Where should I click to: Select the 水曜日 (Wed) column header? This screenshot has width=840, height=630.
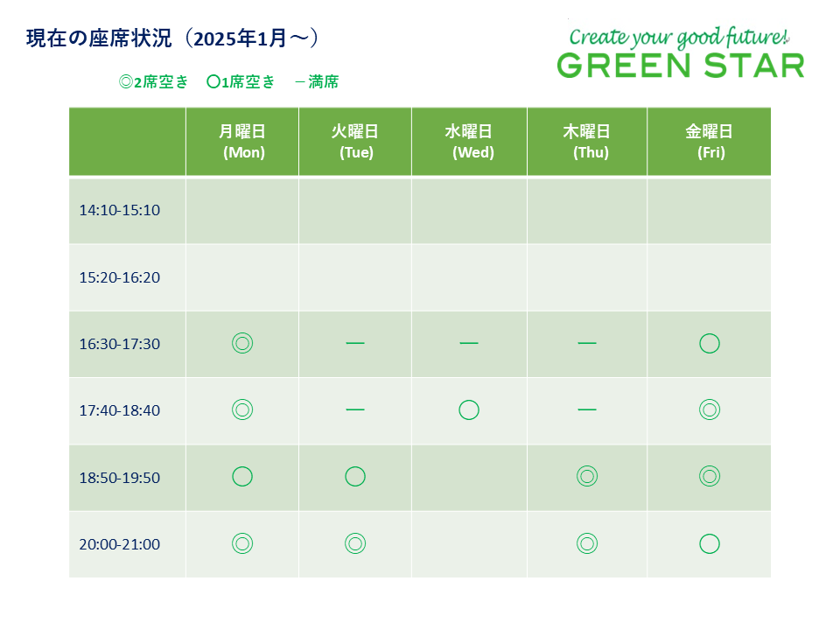point(469,141)
